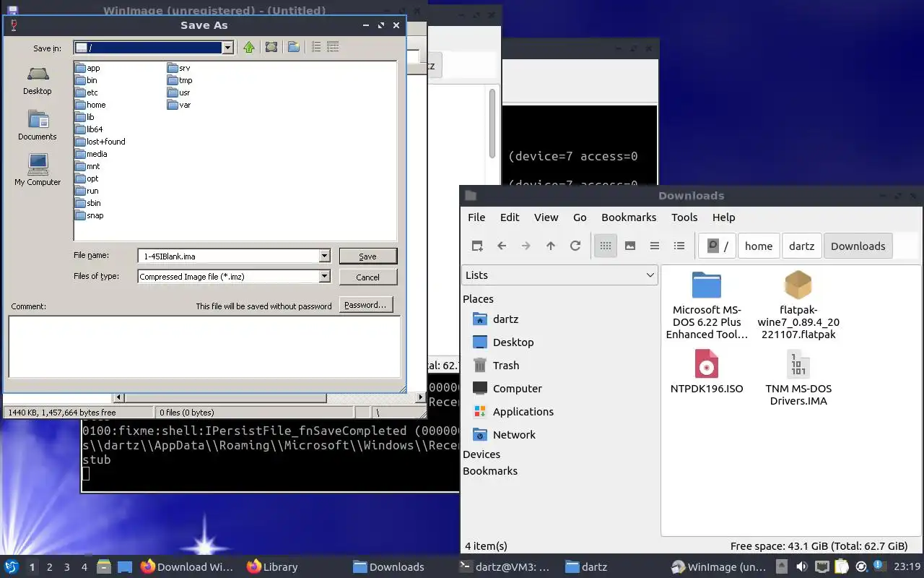Open Desktop shortcut in Save As sidebar

(38, 81)
